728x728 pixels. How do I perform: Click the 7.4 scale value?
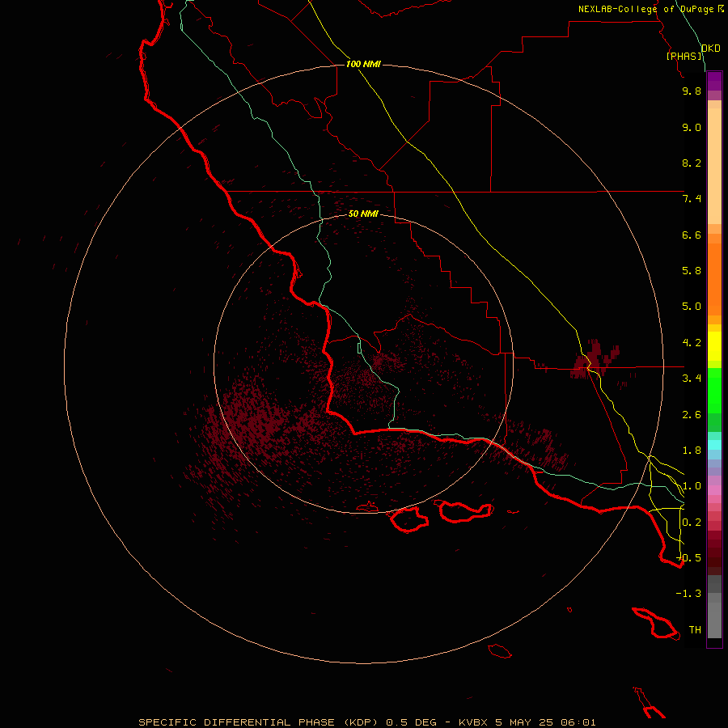pyautogui.click(x=692, y=199)
